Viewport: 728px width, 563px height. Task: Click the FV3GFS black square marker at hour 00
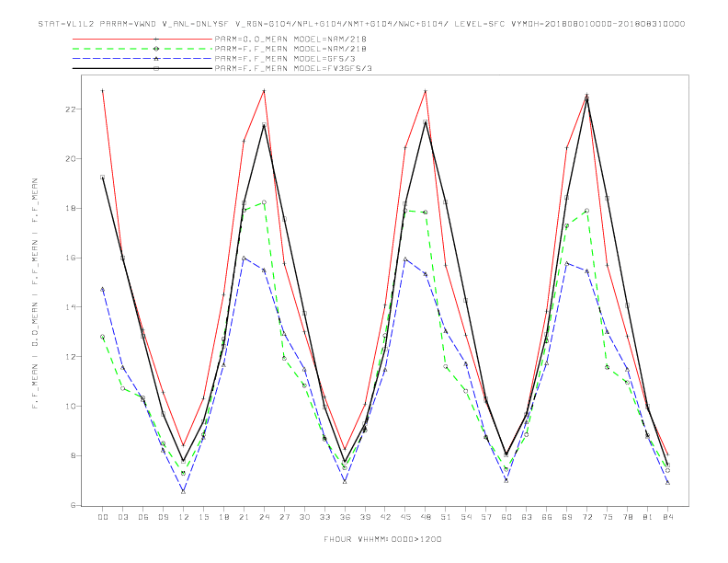(103, 177)
